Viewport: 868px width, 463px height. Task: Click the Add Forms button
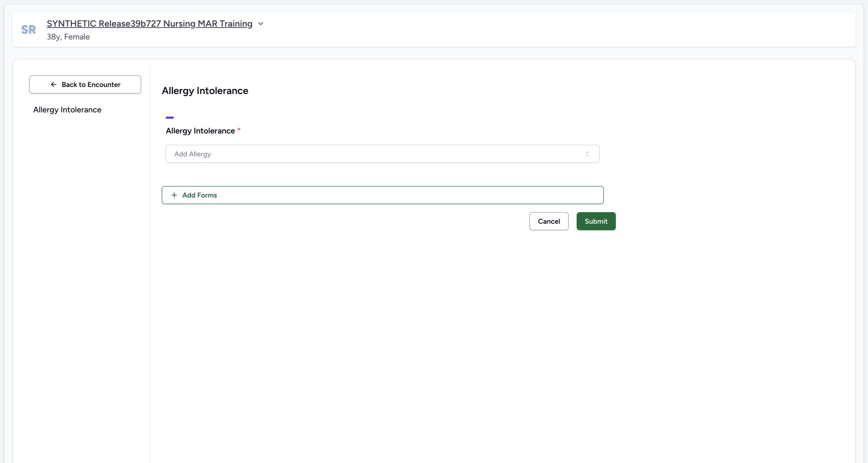click(383, 195)
